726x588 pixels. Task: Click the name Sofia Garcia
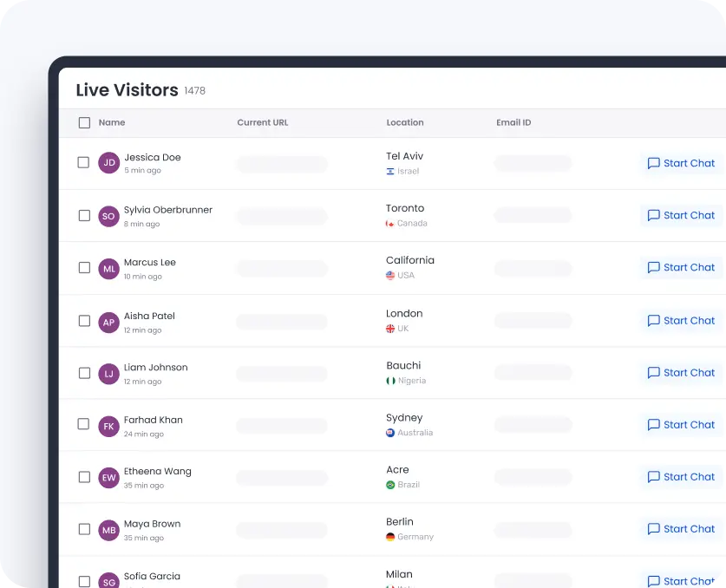(152, 577)
